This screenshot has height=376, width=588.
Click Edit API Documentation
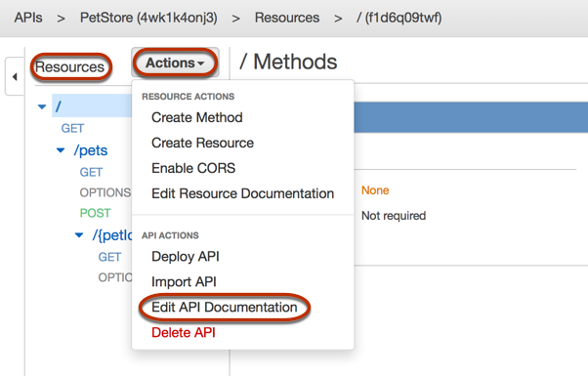[x=225, y=308]
